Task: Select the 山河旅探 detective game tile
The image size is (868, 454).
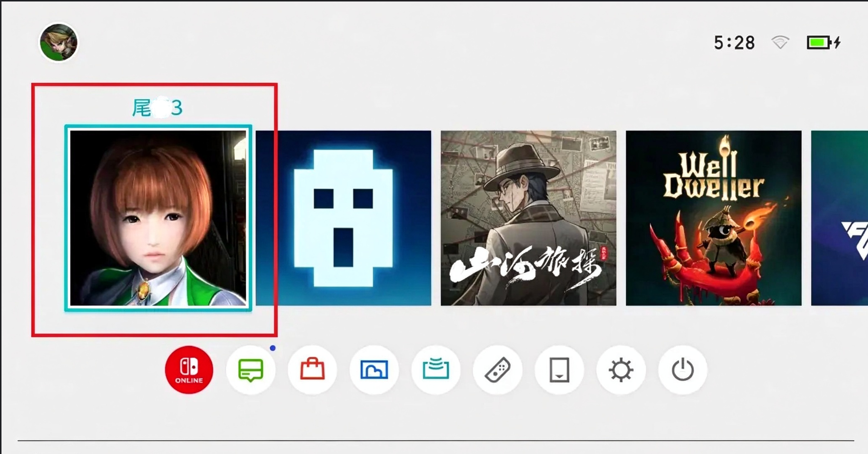Action: tap(529, 218)
